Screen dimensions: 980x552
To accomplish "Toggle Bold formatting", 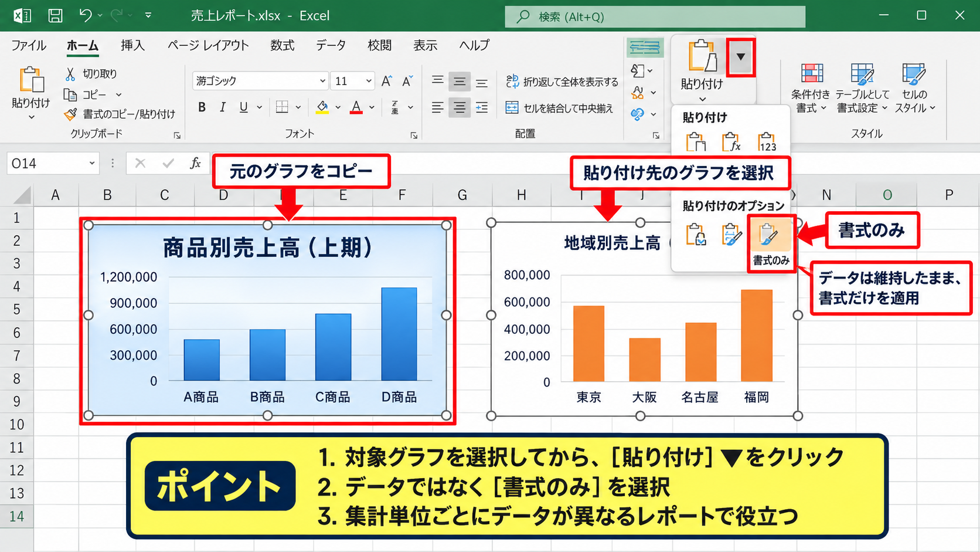I will [x=202, y=107].
